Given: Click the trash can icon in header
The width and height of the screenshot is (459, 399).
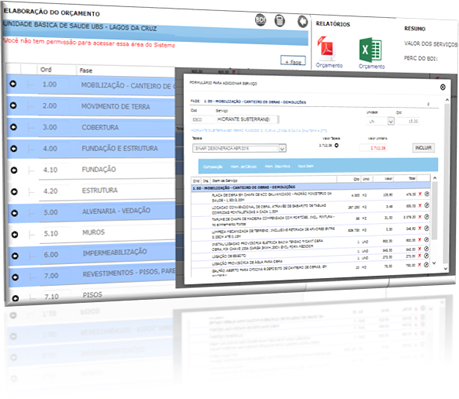Looking at the screenshot, I should click(x=279, y=21).
